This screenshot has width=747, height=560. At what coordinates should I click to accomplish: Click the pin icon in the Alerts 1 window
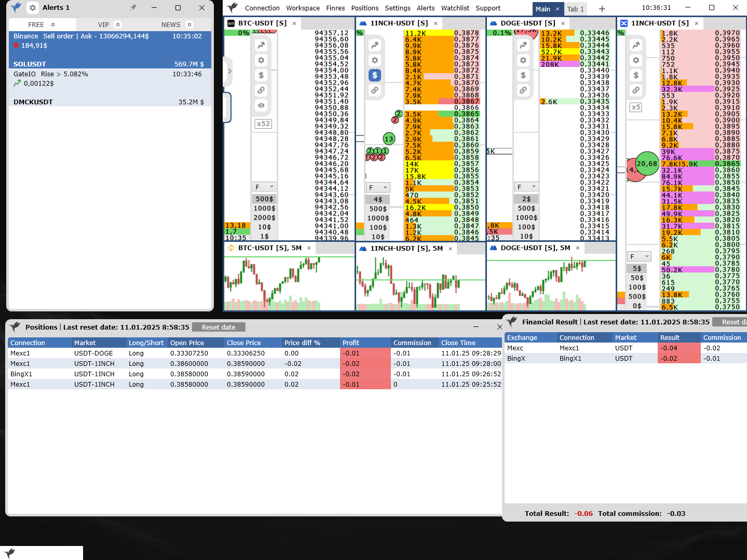133,7
